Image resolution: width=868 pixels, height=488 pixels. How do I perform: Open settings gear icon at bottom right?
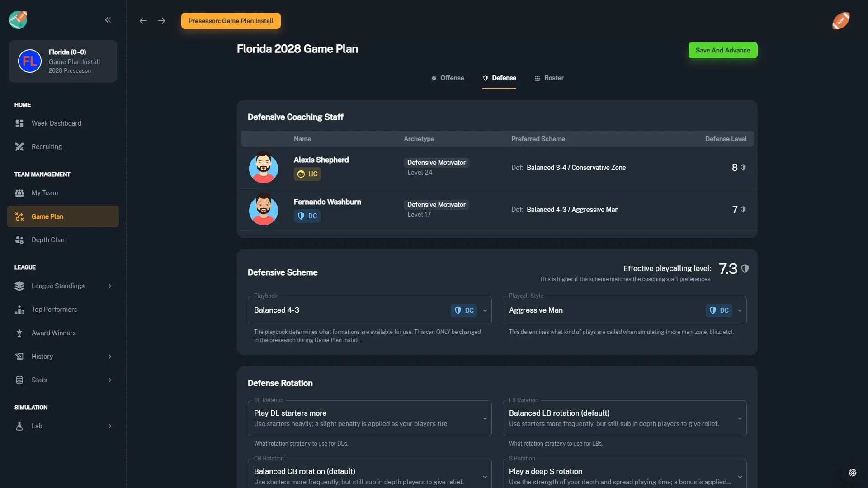click(x=852, y=473)
